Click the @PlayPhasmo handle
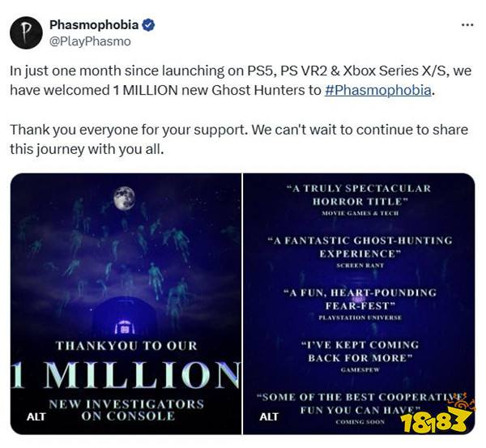The image size is (486, 448). coord(90,41)
